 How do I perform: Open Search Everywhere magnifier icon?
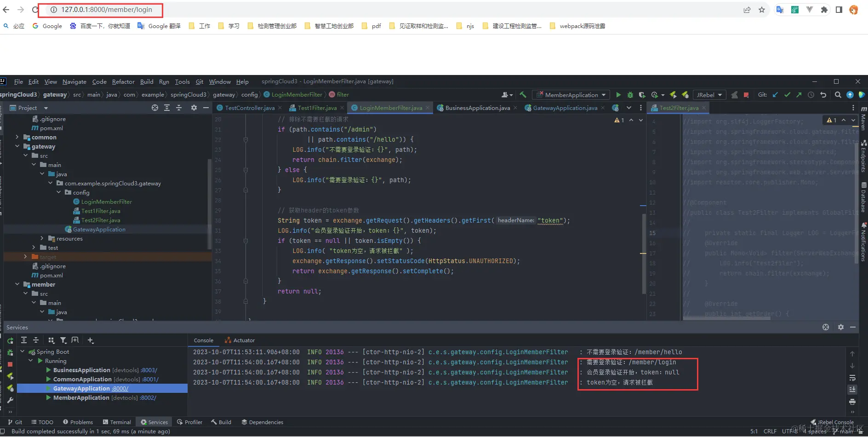coord(838,95)
